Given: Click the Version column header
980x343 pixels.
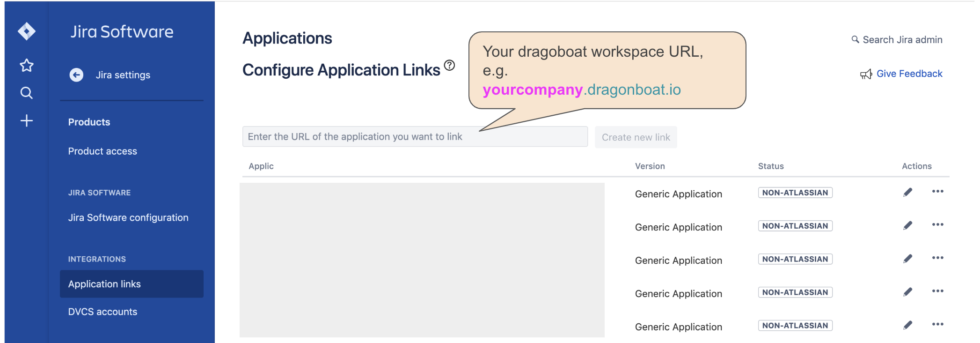Looking at the screenshot, I should 650,166.
